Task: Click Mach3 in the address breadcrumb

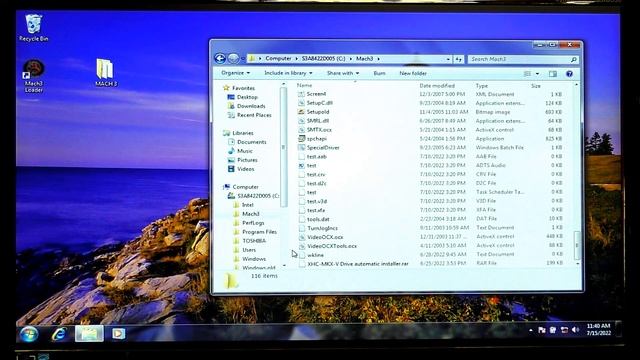Action: [364, 59]
